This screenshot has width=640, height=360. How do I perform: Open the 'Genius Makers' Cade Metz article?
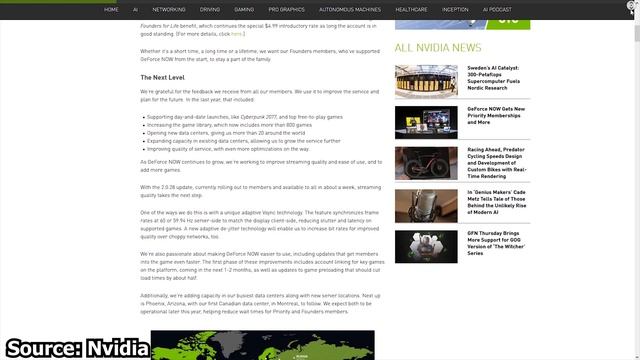tap(497, 202)
